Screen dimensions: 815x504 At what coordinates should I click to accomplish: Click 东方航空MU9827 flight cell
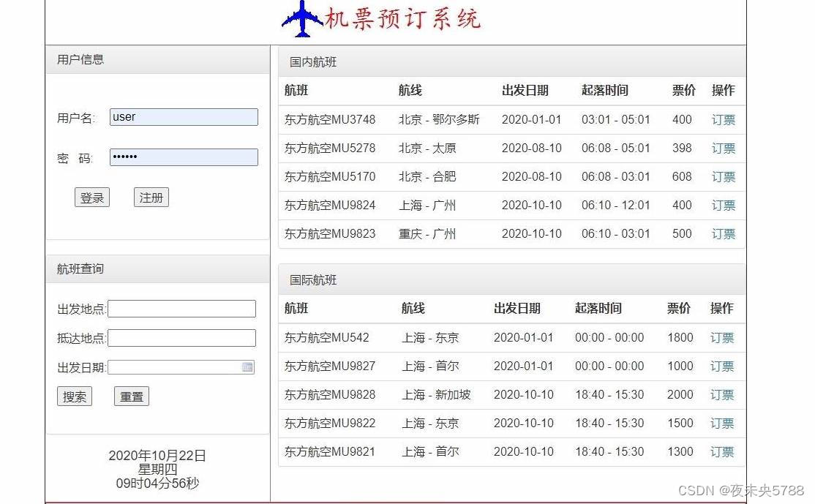[x=329, y=366]
